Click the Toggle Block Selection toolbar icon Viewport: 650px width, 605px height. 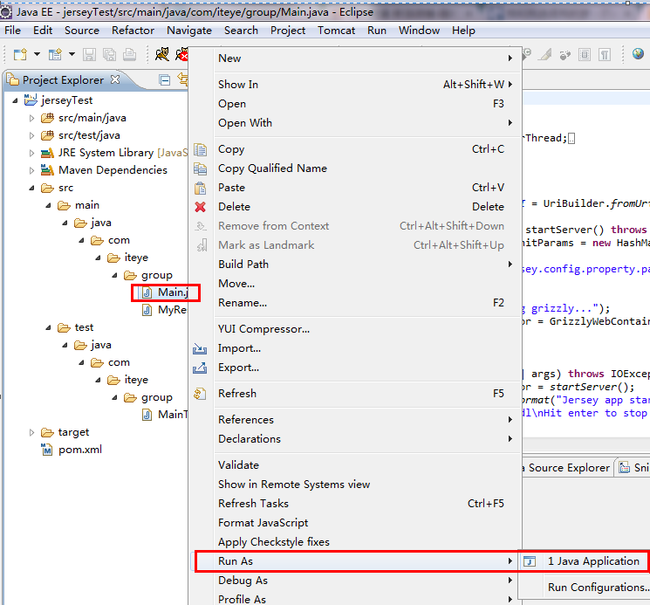pos(584,54)
